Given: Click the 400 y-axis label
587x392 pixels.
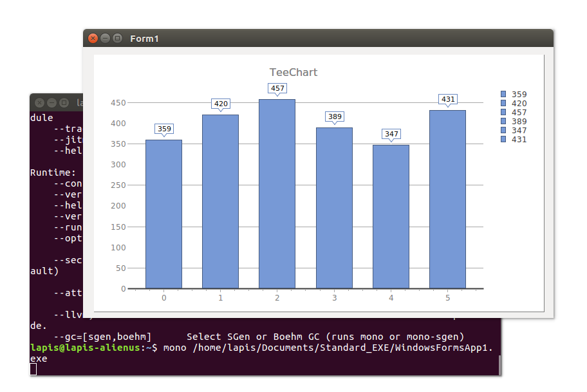Looking at the screenshot, I should (118, 123).
